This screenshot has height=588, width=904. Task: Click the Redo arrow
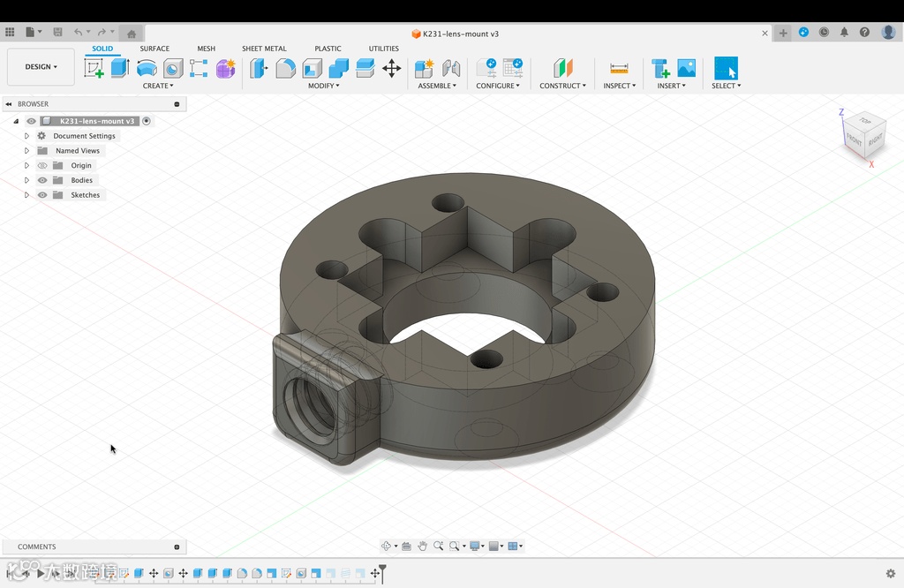coord(102,33)
